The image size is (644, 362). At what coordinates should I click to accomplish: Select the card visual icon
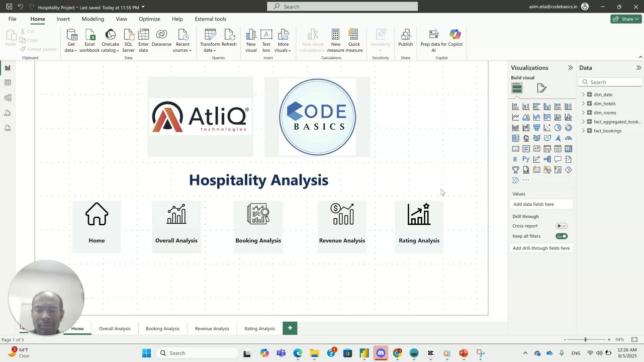point(515,149)
